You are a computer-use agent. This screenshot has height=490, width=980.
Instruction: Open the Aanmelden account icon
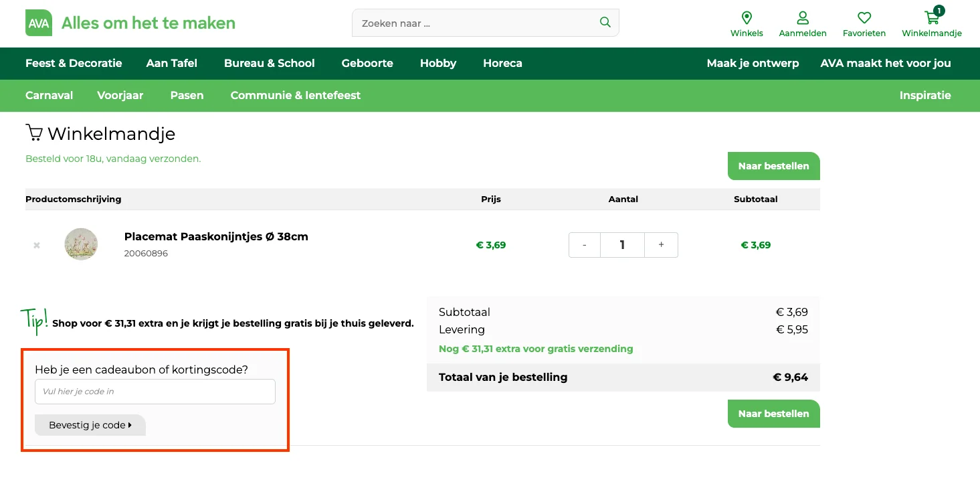click(x=803, y=18)
